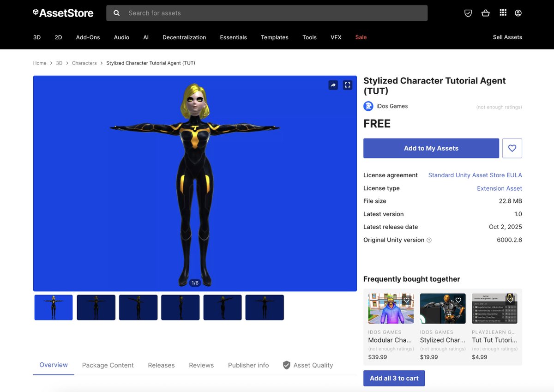Click the main character preview image
The image size is (554, 392).
tap(195, 183)
